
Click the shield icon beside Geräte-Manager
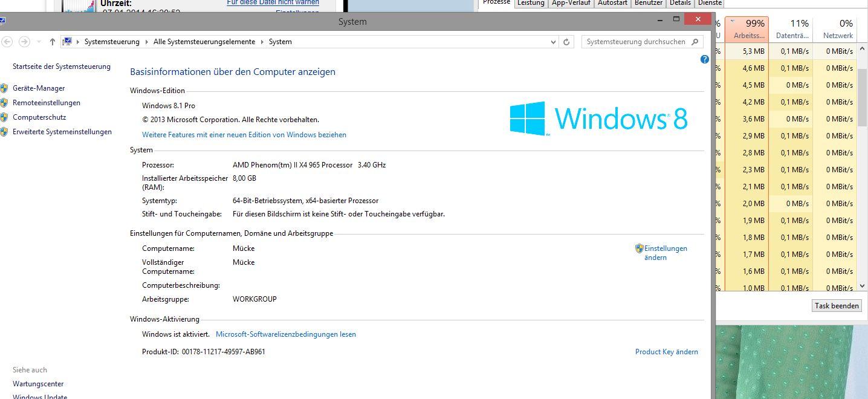pyautogui.click(x=4, y=88)
